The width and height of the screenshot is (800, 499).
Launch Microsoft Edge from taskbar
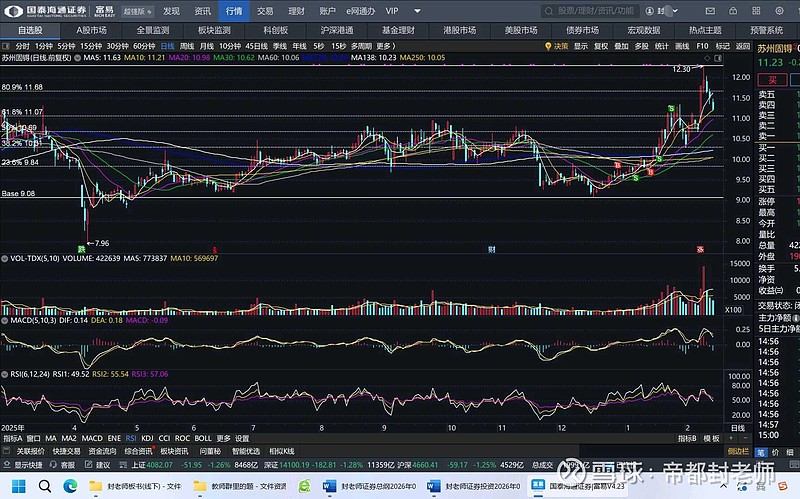pyautogui.click(x=70, y=486)
